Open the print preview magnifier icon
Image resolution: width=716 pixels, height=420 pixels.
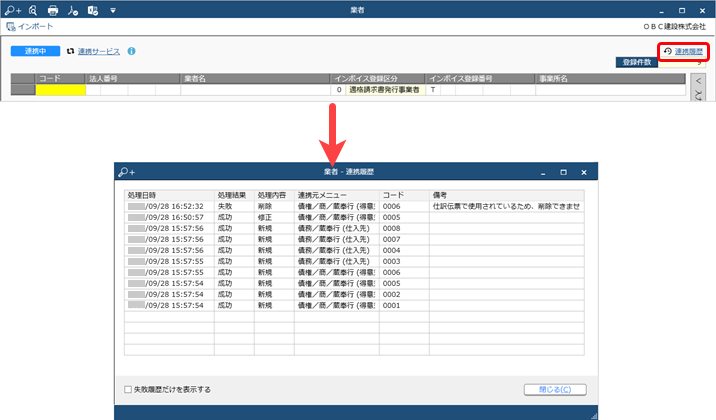(33, 10)
